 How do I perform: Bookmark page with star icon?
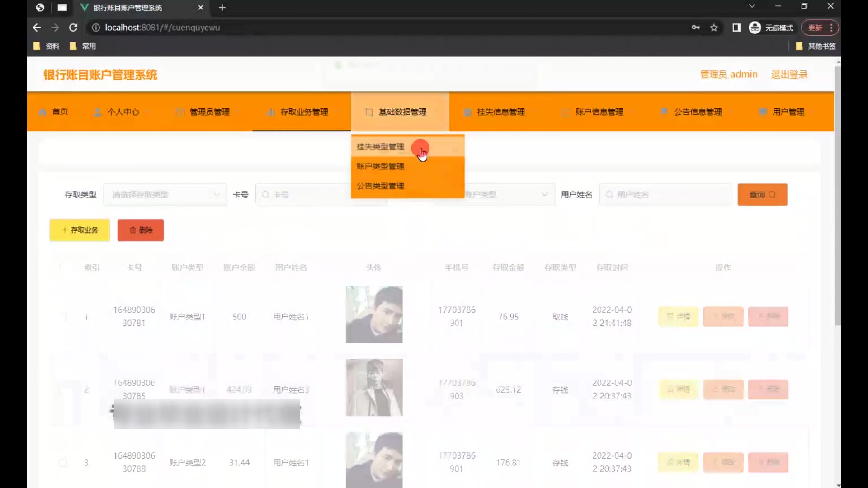tap(714, 28)
